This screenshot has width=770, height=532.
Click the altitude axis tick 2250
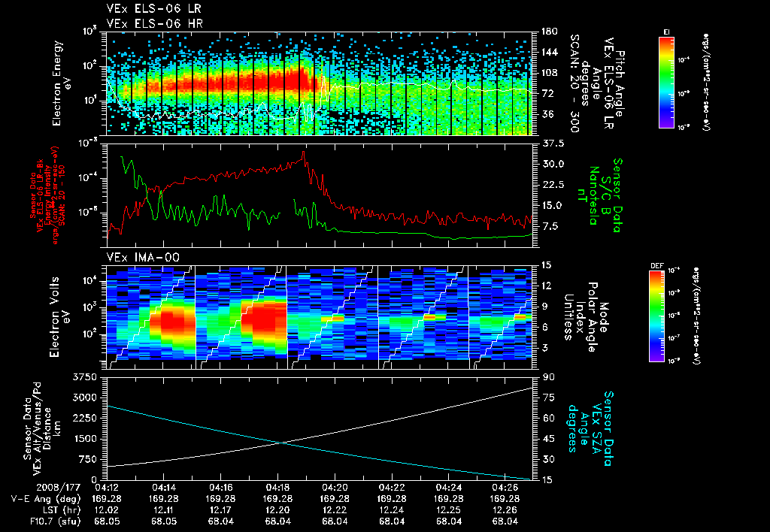[84, 418]
